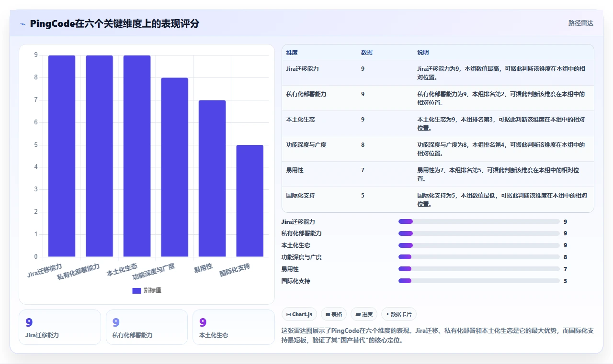Viewport: 613px width, 364px height.
Task: Click the Chart.js tag
Action: click(x=299, y=314)
